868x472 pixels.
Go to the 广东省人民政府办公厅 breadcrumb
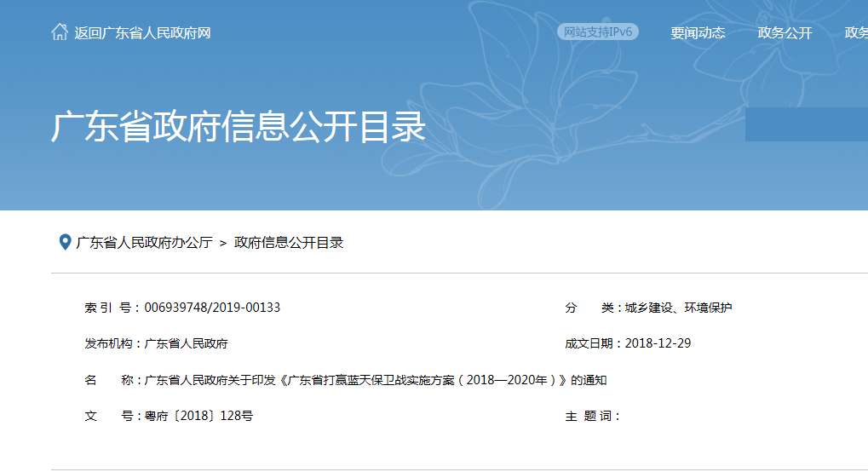tap(144, 243)
